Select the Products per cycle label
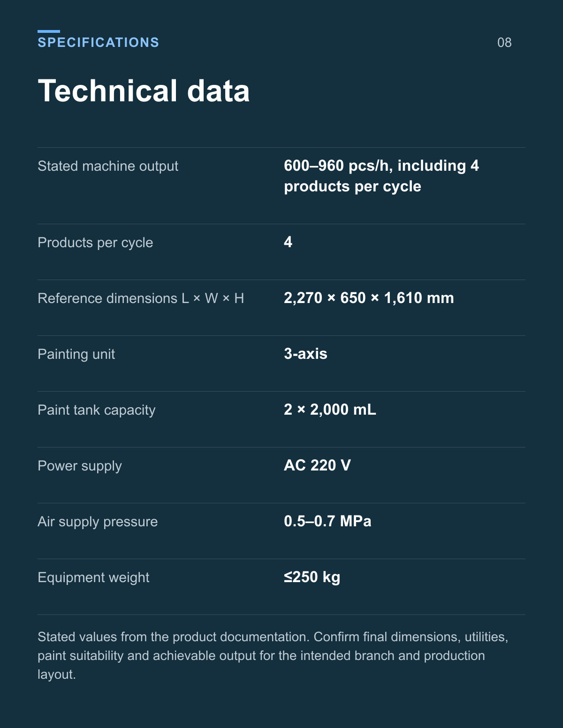 pyautogui.click(x=95, y=243)
